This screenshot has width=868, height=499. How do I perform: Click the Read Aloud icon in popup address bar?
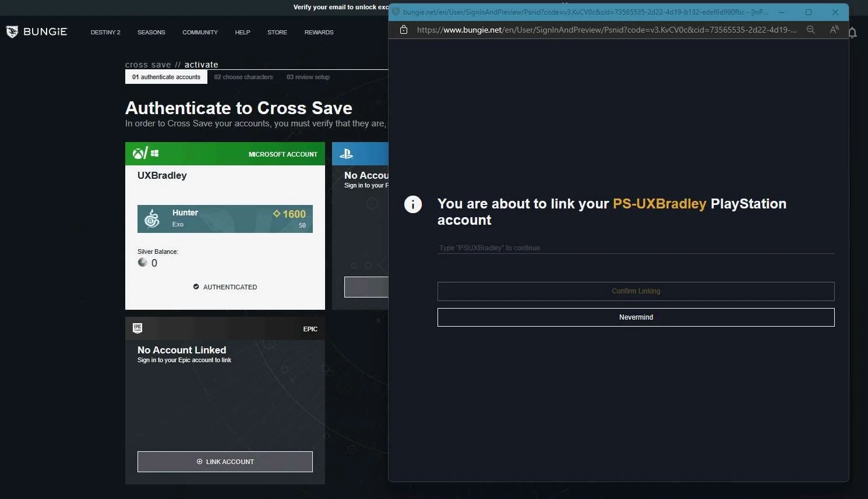pos(834,30)
